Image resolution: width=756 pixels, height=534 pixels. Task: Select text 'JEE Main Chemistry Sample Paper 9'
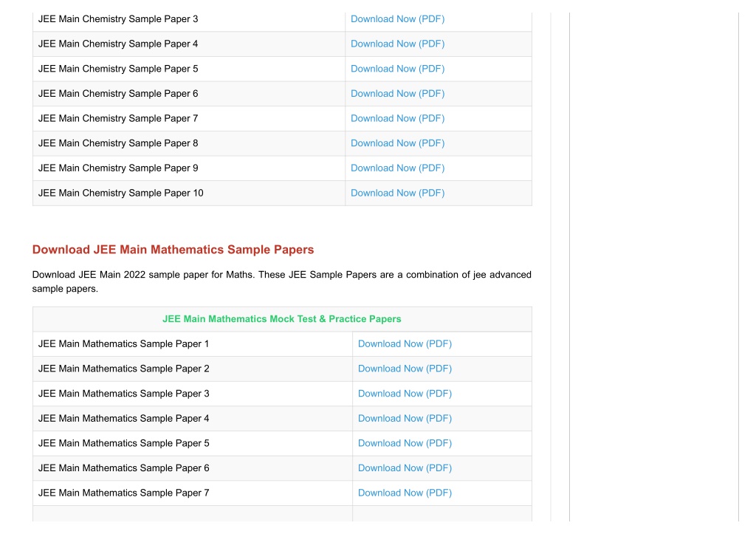(118, 168)
